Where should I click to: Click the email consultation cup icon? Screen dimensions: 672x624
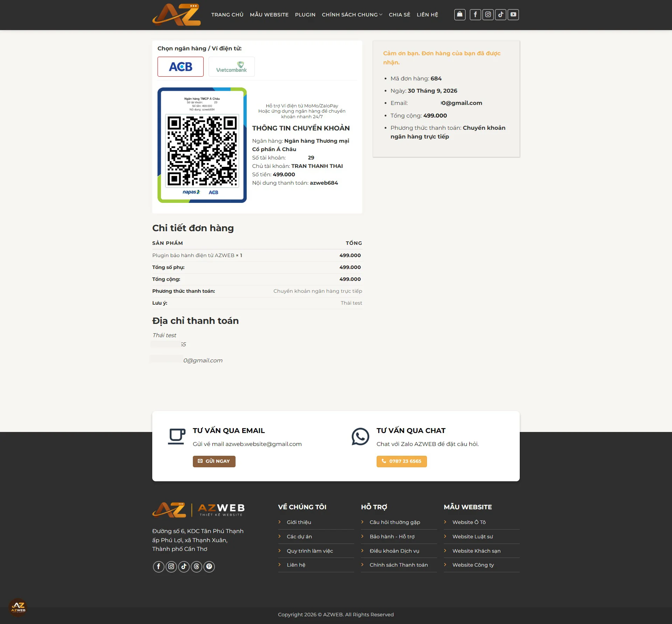click(176, 436)
